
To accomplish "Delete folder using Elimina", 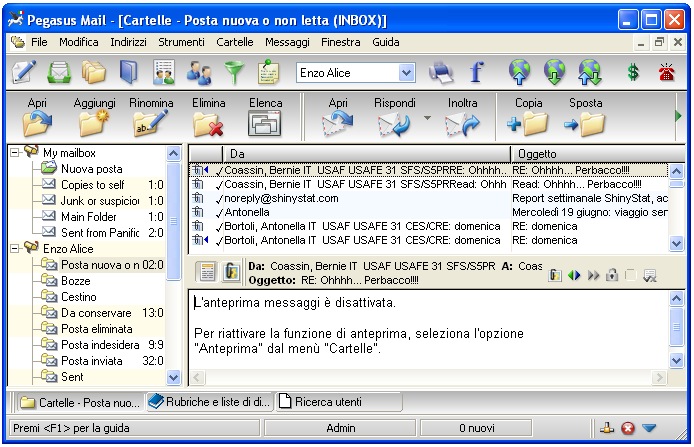I will point(208,117).
